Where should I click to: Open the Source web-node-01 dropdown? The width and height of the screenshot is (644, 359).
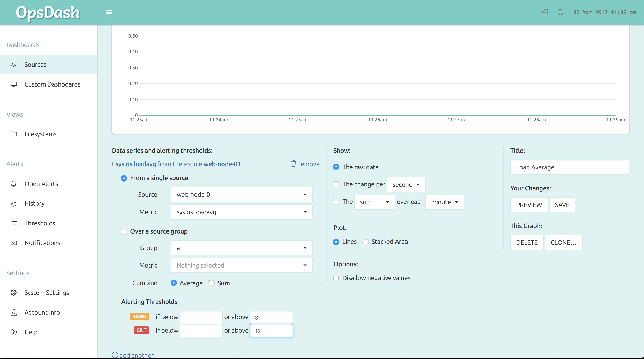(x=241, y=195)
